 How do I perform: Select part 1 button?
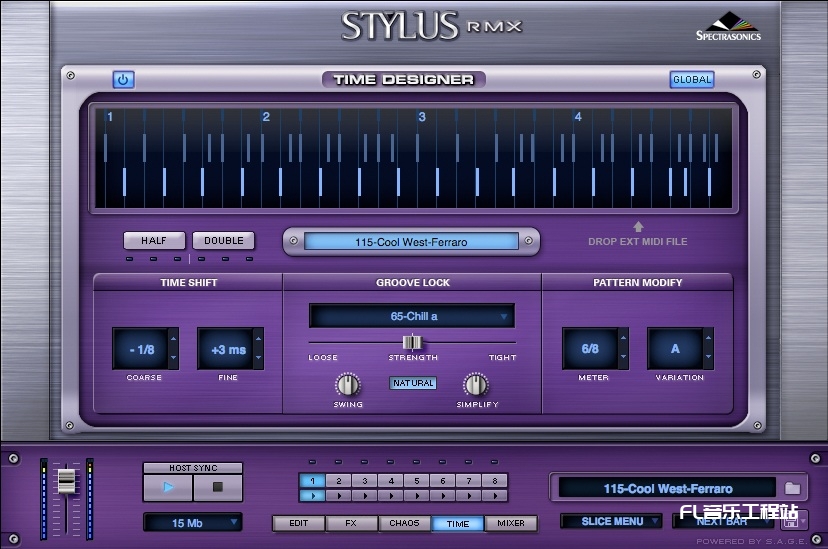[x=312, y=480]
